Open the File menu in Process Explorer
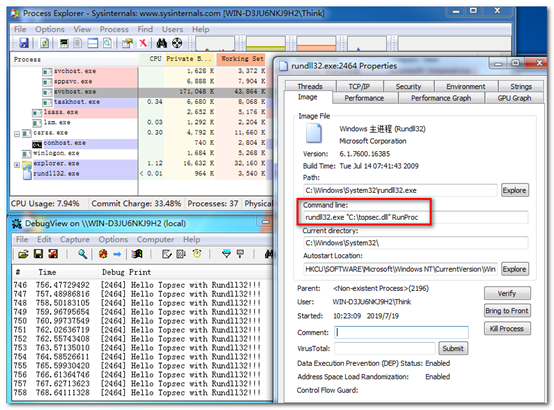This screenshot has width=554, height=410. 20,29
